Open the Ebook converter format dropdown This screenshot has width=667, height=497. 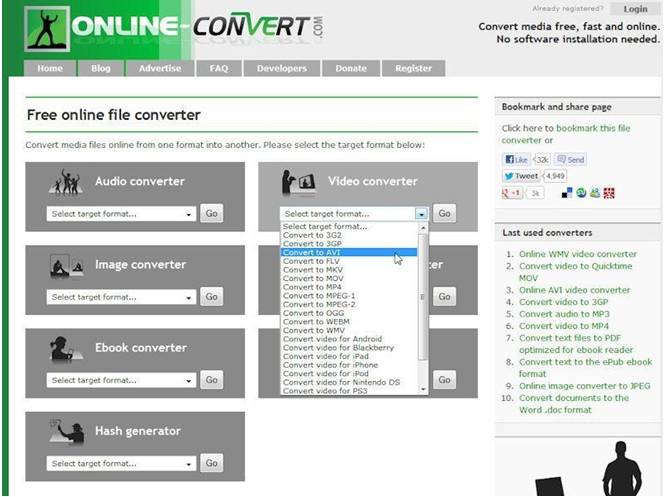click(x=121, y=380)
